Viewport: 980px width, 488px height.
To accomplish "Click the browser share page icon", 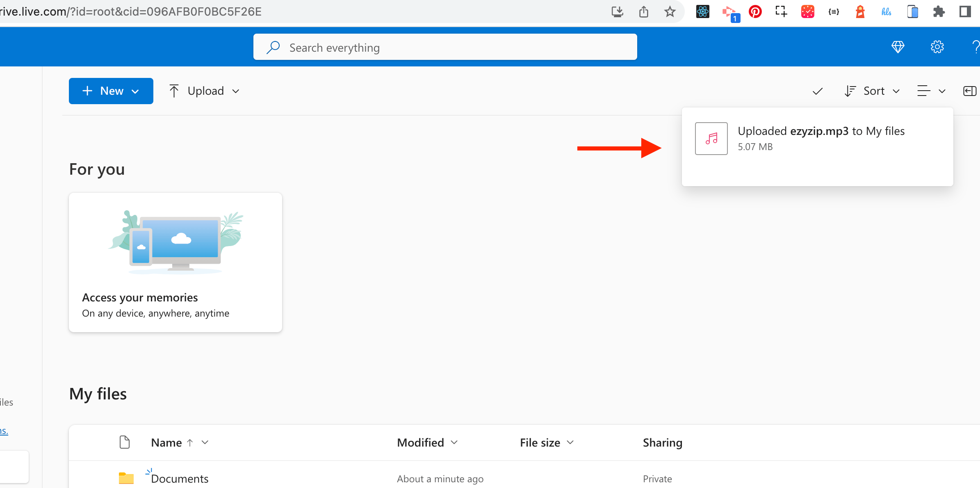I will (x=643, y=12).
